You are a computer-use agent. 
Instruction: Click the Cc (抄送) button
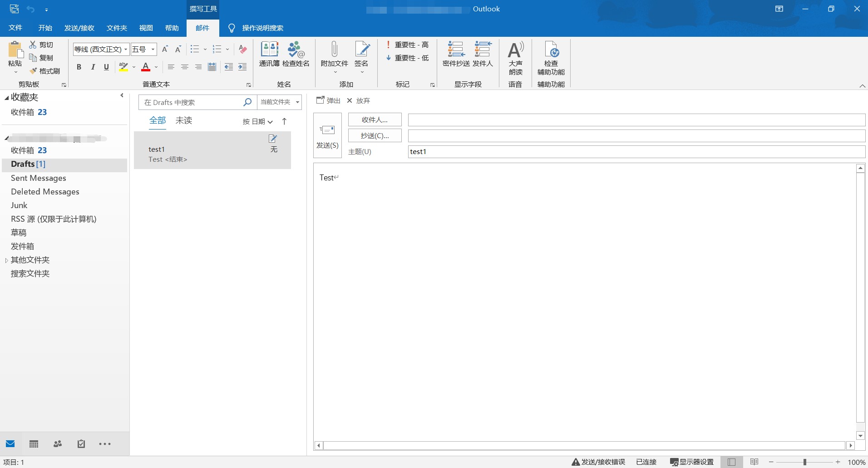pos(375,135)
